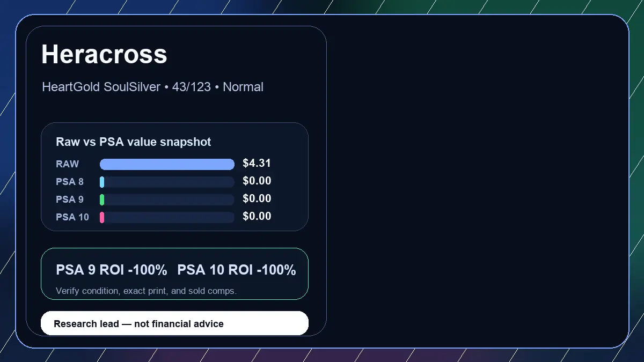Screen dimensions: 644x362
Task: Click the Research lead disclaimer pill
Action: click(175, 323)
